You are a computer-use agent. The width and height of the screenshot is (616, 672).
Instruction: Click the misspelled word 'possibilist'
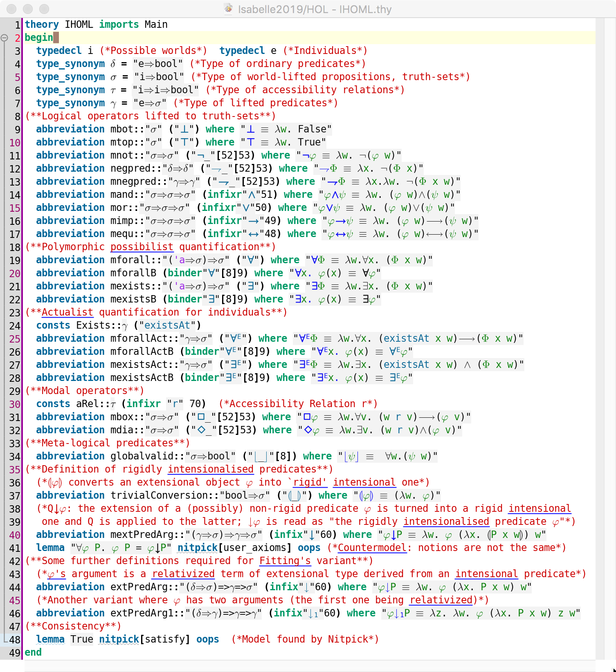(x=142, y=247)
